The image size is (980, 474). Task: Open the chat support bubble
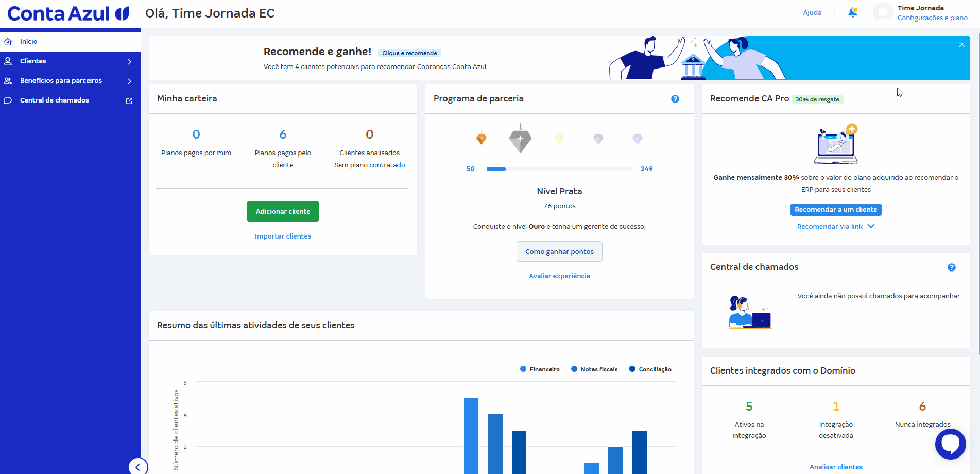tap(951, 444)
